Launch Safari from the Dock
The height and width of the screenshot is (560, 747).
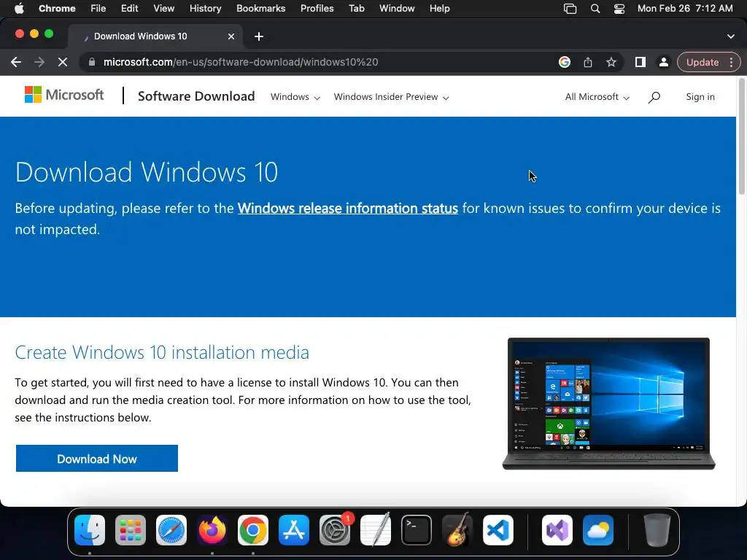pyautogui.click(x=171, y=530)
